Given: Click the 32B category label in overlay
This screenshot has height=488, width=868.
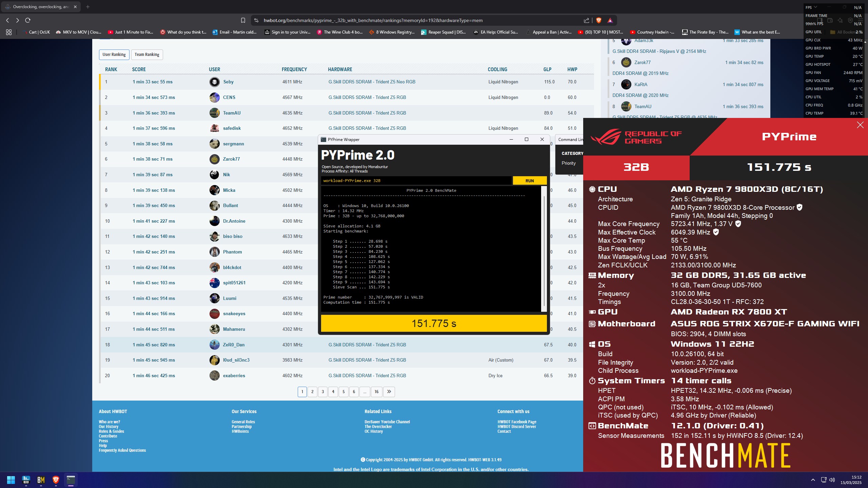Looking at the screenshot, I should (x=636, y=167).
